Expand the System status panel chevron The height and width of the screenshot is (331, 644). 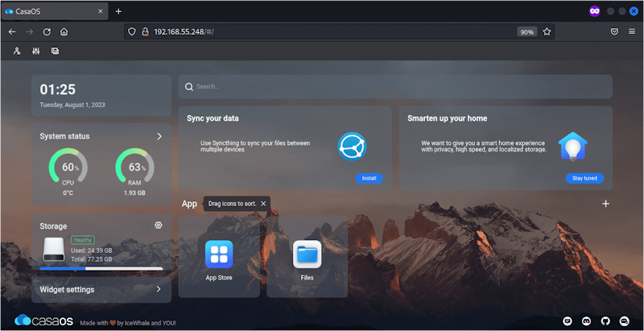159,136
